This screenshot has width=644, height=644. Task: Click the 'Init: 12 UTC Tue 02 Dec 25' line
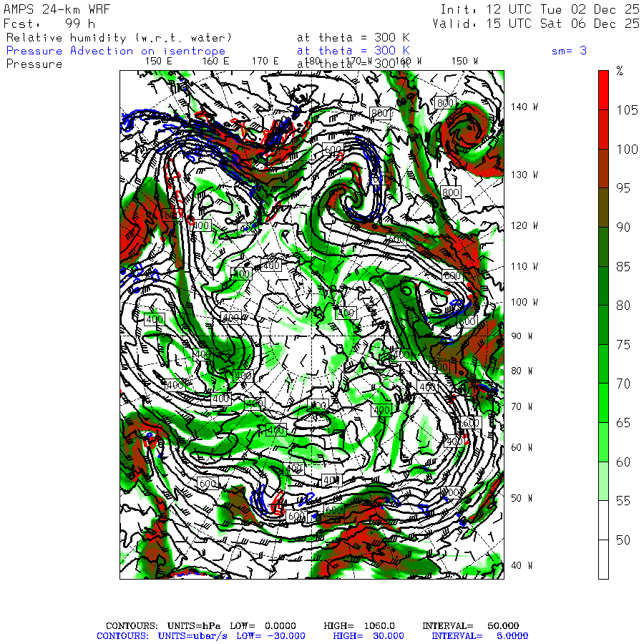(540, 9)
